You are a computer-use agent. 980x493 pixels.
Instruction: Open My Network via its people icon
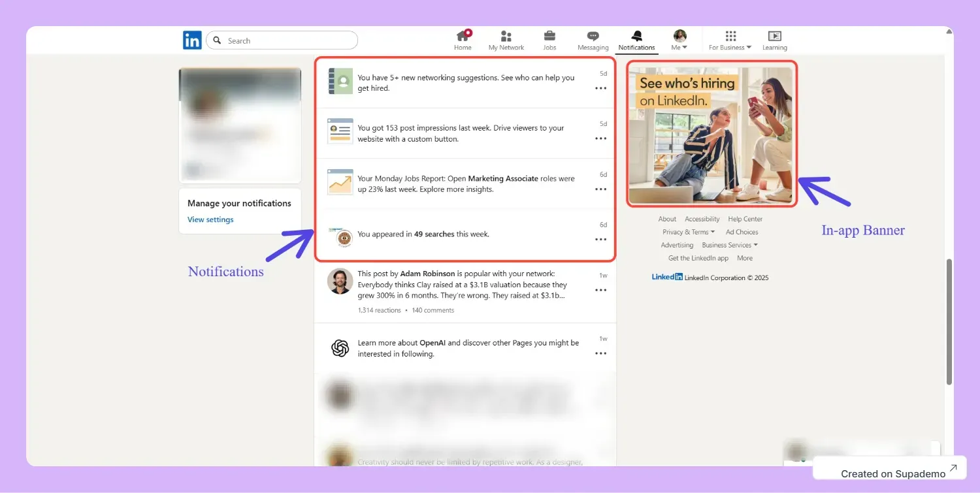[506, 36]
